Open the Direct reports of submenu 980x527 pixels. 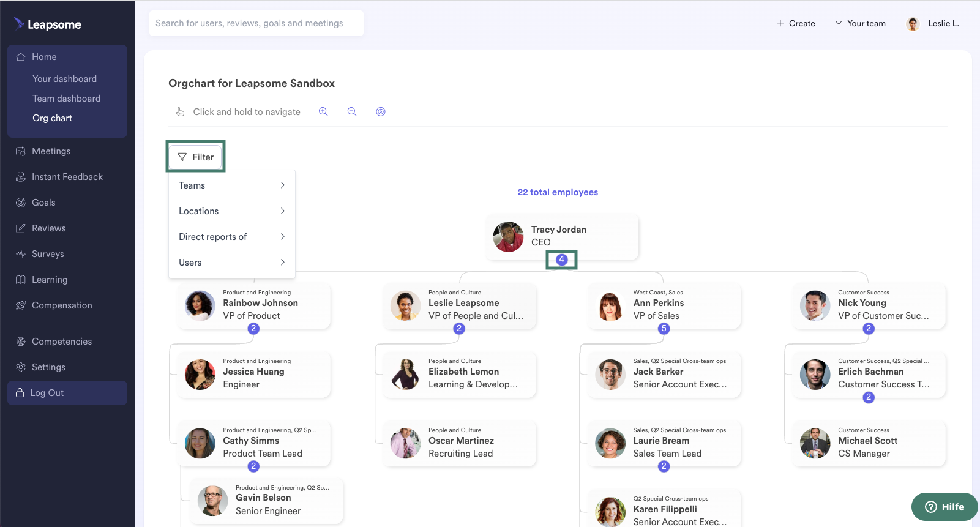pyautogui.click(x=232, y=237)
